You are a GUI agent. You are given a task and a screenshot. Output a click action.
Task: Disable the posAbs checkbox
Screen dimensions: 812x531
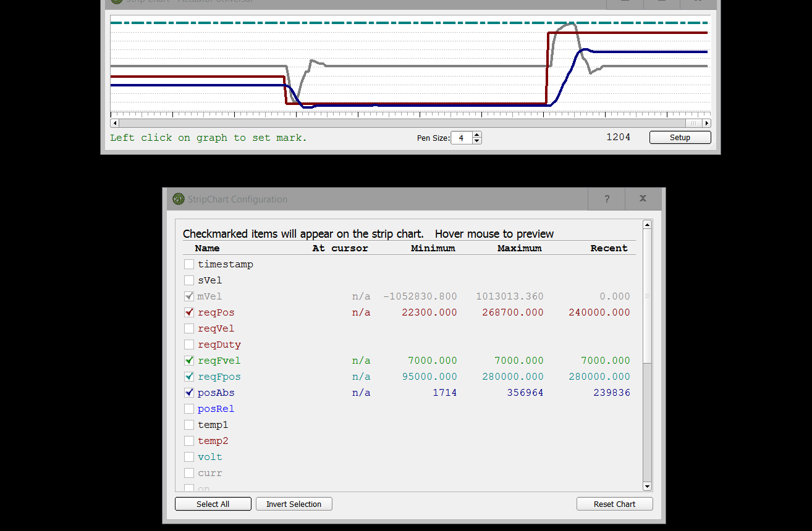click(x=189, y=393)
